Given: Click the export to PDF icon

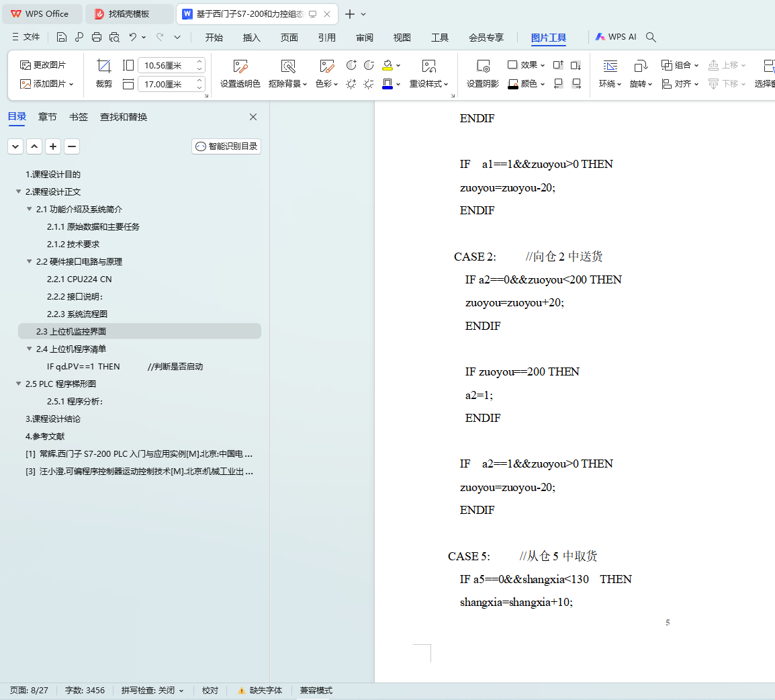Looking at the screenshot, I should (x=79, y=37).
